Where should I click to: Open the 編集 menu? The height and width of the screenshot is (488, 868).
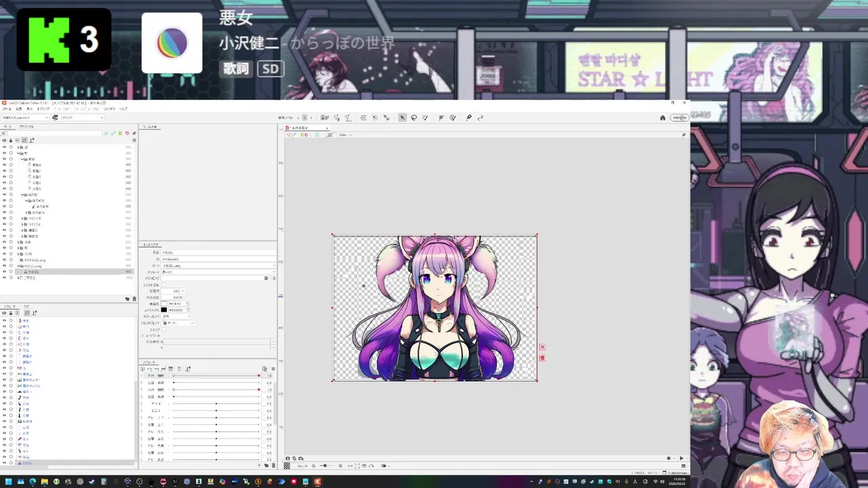[x=19, y=108]
